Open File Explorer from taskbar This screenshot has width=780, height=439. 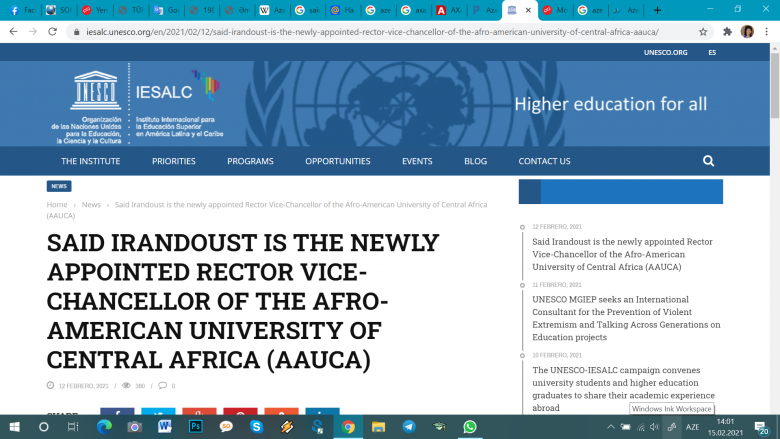pos(378,427)
